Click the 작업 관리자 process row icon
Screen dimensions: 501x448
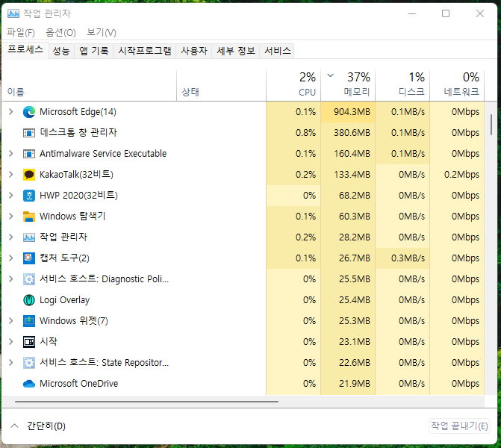click(x=29, y=237)
